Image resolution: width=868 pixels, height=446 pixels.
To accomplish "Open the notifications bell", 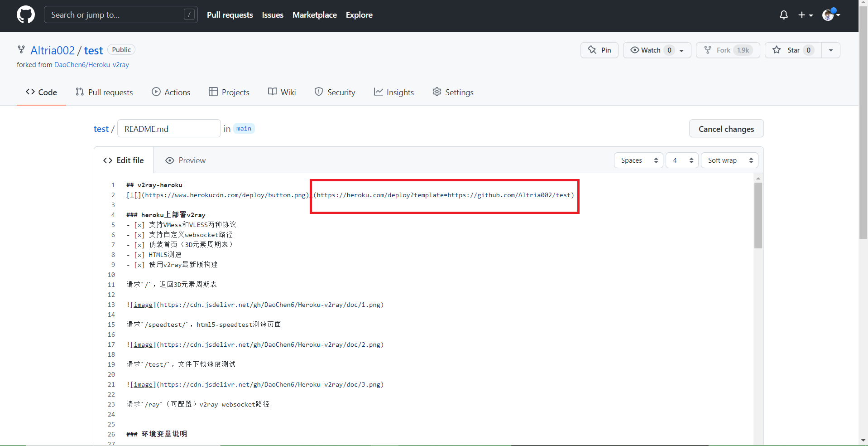I will (784, 15).
